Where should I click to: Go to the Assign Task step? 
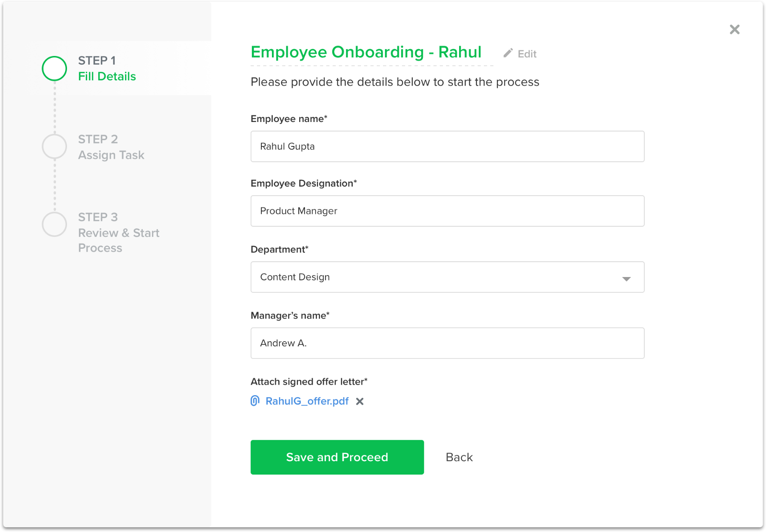(111, 155)
